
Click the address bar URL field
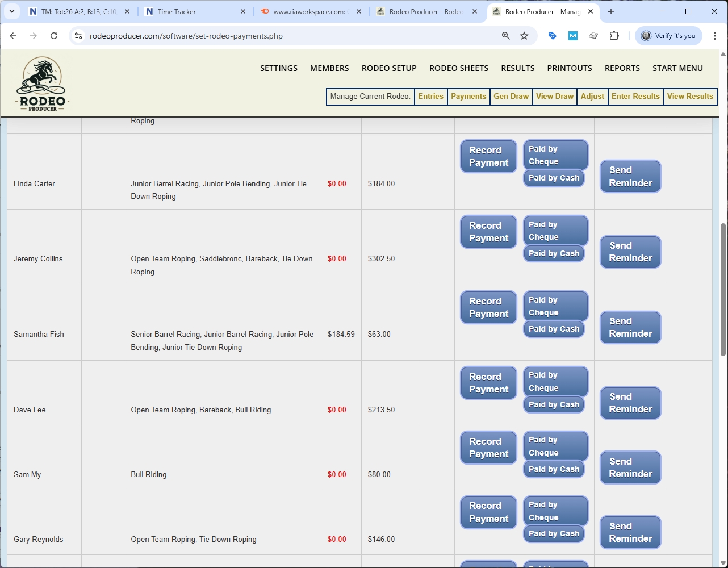(x=284, y=36)
